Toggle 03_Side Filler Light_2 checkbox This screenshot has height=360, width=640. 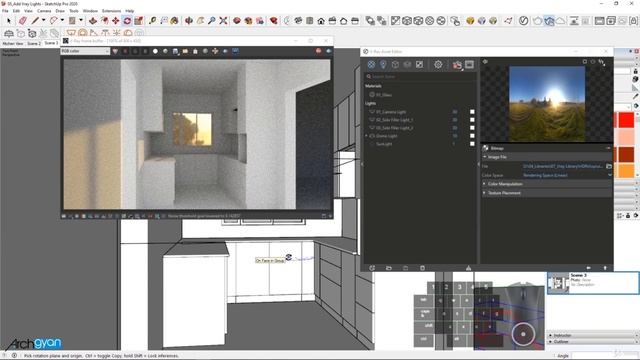(472, 128)
